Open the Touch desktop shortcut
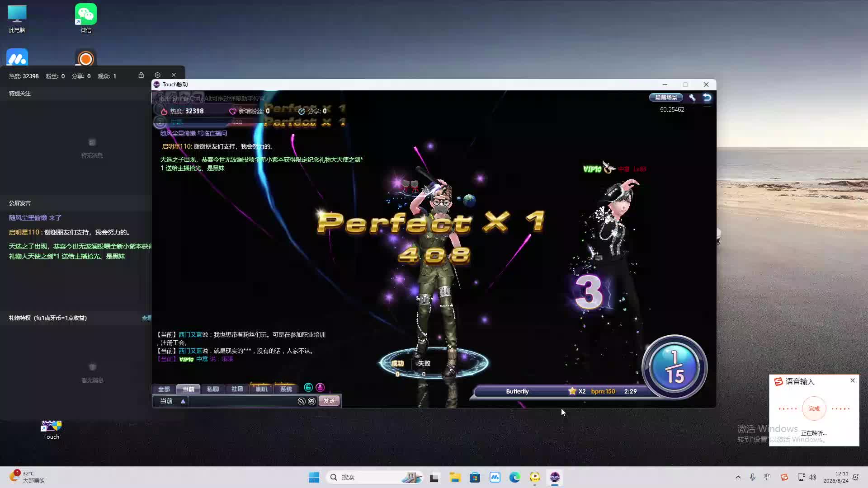This screenshot has width=868, height=488. pos(51,429)
